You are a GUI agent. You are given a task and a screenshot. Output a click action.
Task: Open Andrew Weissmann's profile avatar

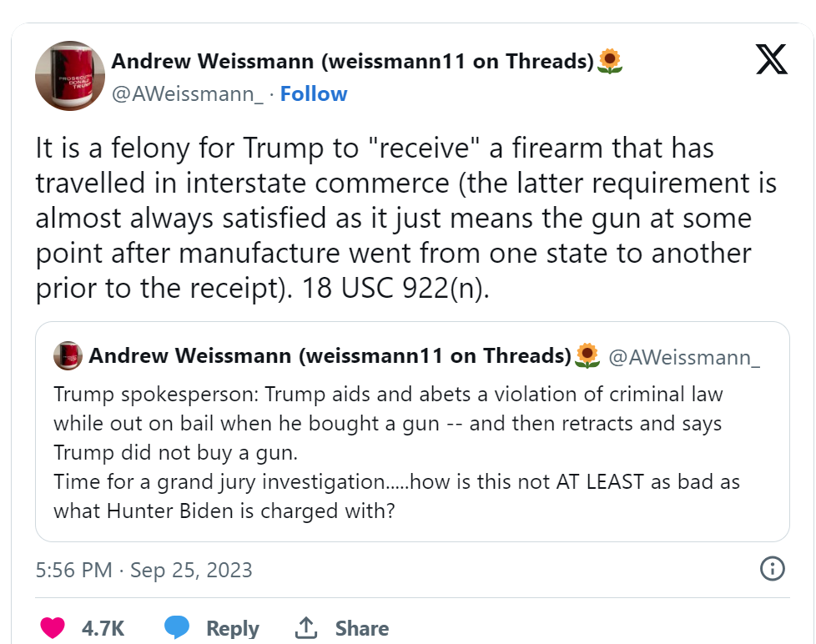pyautogui.click(x=69, y=76)
